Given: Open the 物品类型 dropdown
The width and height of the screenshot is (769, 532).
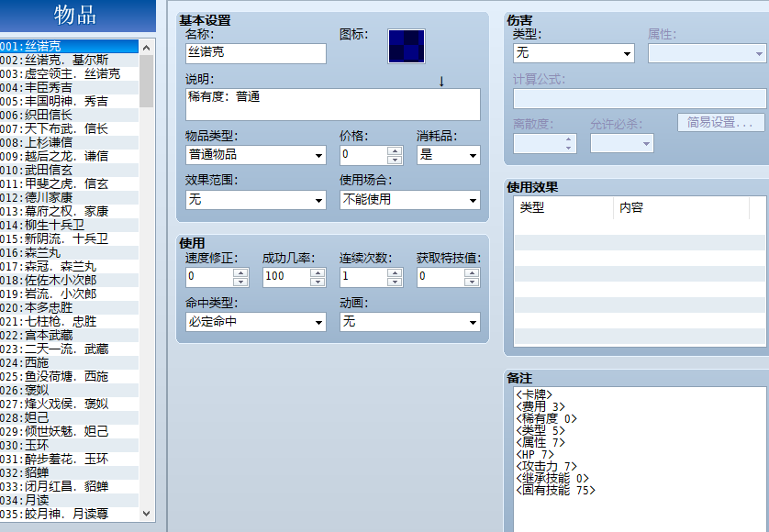Looking at the screenshot, I should click(255, 155).
